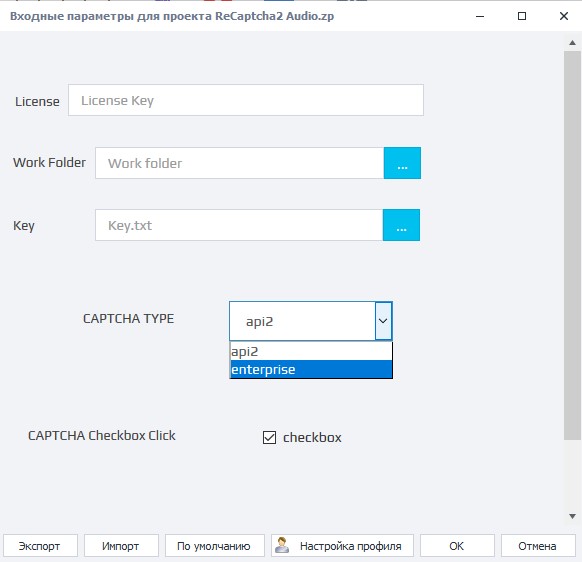Choose enterprise option in dropdown list

coord(311,369)
